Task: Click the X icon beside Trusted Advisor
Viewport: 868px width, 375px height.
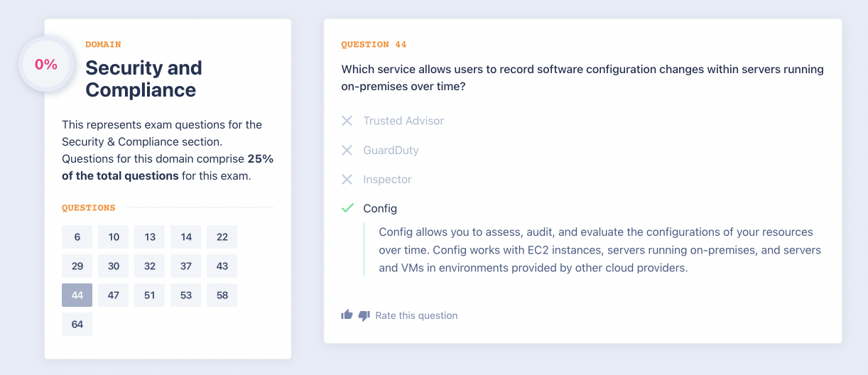Action: pyautogui.click(x=347, y=121)
